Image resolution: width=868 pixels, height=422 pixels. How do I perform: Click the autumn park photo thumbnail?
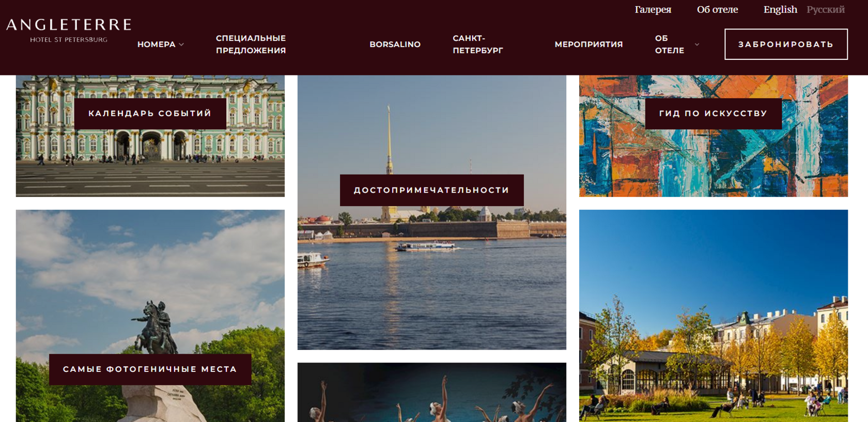713,316
